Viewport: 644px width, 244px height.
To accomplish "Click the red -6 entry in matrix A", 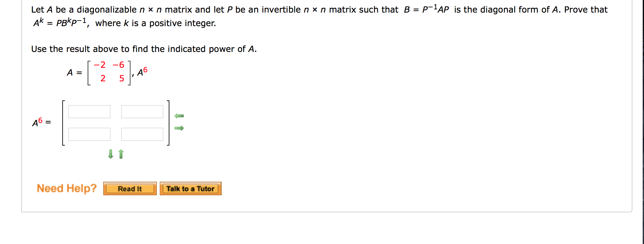I will pyautogui.click(x=118, y=65).
